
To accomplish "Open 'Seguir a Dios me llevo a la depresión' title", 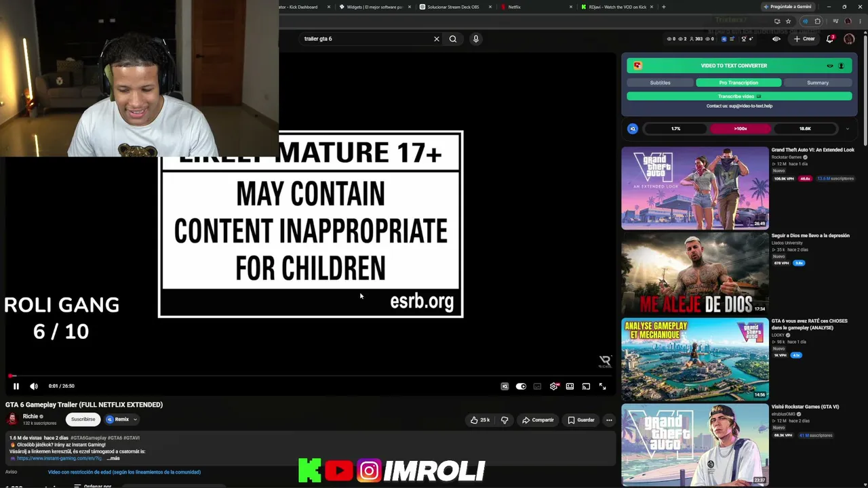I will (x=810, y=236).
